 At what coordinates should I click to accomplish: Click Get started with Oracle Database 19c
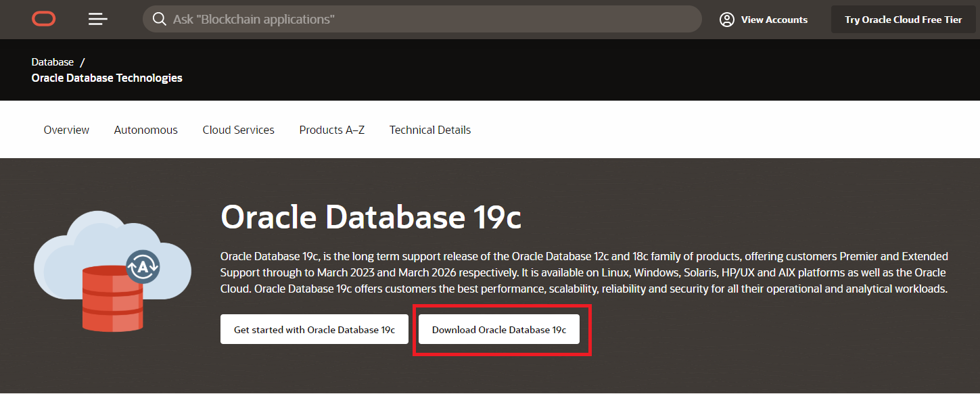pyautogui.click(x=314, y=329)
